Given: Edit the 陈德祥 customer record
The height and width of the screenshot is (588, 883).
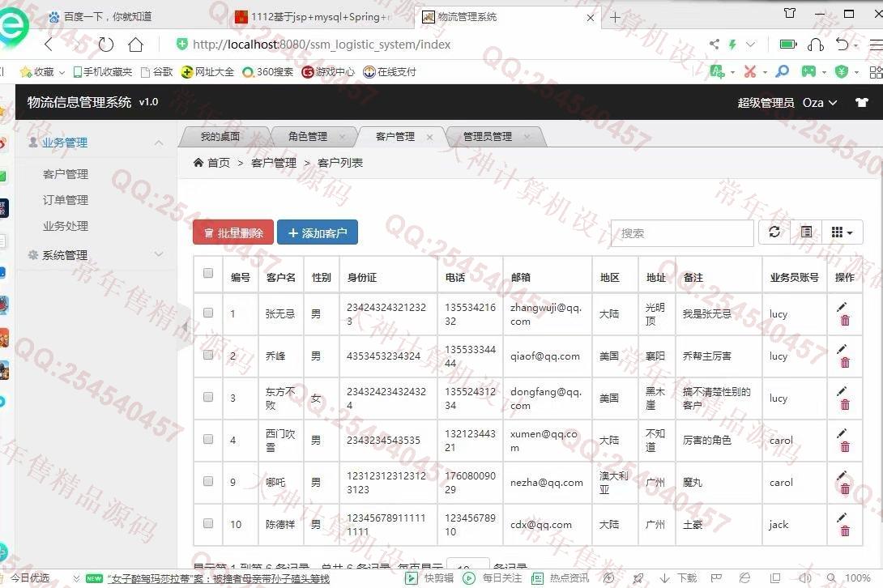Looking at the screenshot, I should click(x=842, y=518).
